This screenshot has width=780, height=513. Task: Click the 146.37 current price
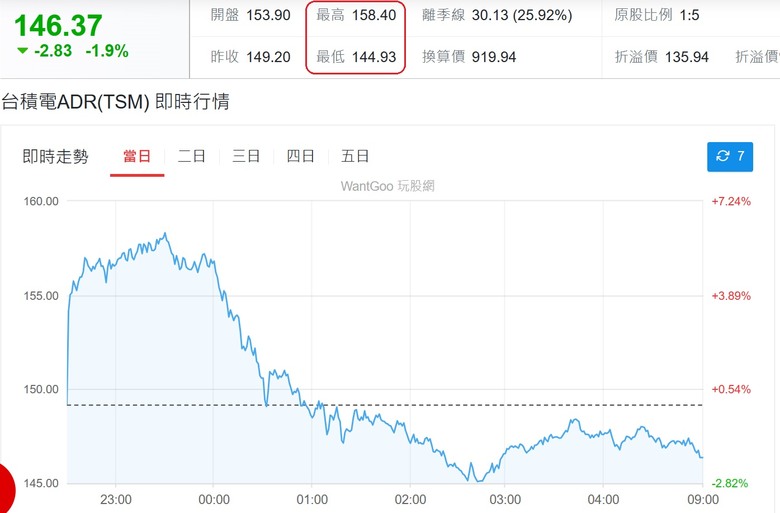(x=58, y=25)
